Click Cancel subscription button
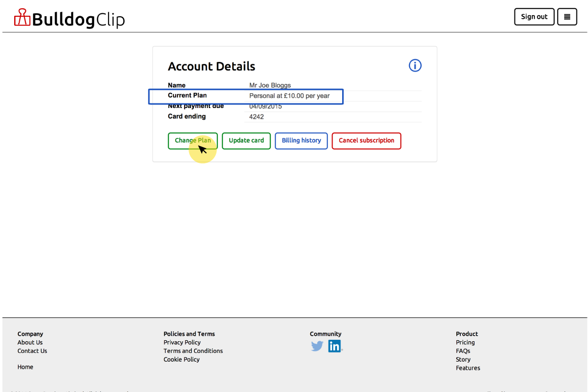The height and width of the screenshot is (392, 588). [366, 140]
